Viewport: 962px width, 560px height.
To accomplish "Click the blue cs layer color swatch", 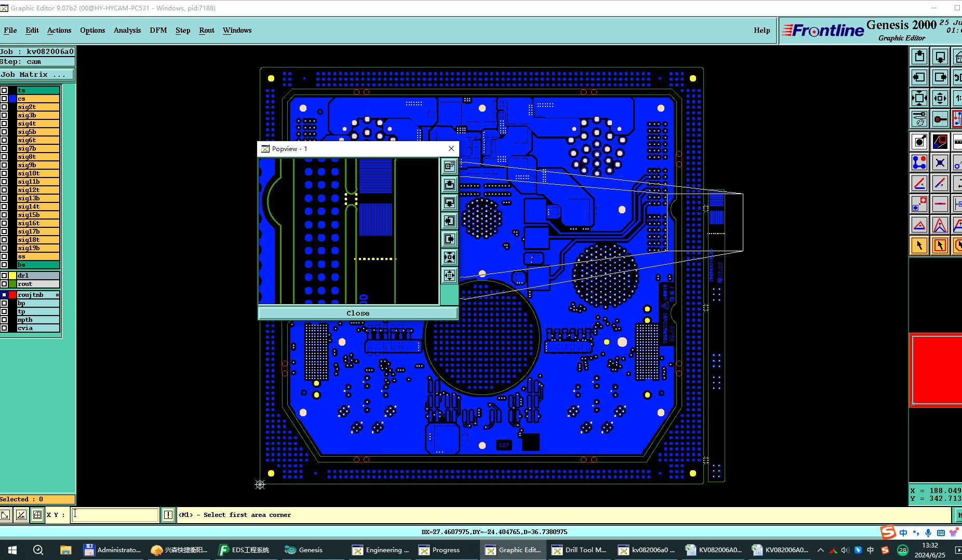I will 12,99.
